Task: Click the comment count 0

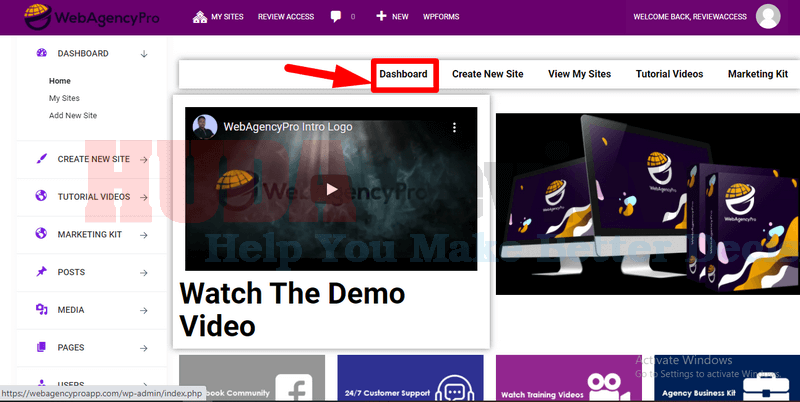Action: 353,17
